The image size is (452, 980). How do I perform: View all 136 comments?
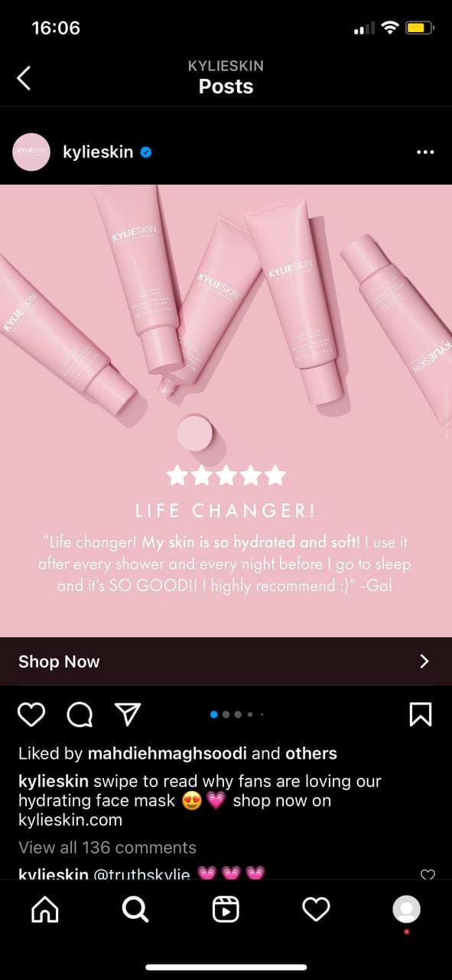[x=107, y=848]
